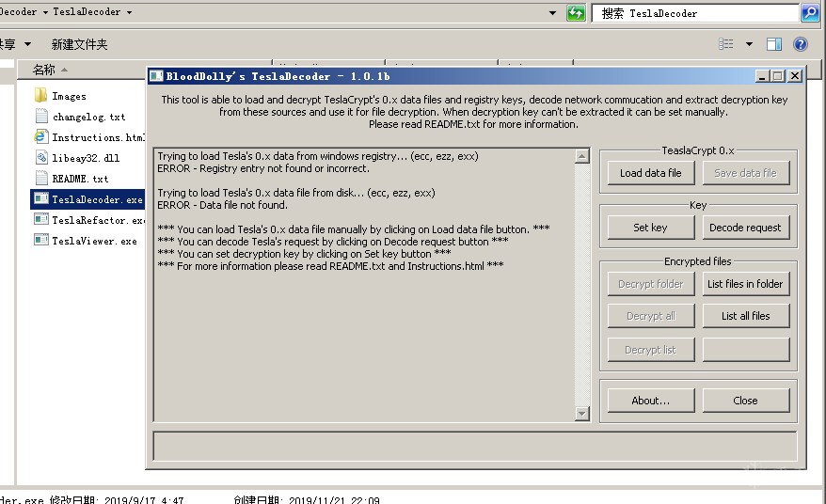
Task: Minimize the TeslaDecoder window
Action: point(762,76)
